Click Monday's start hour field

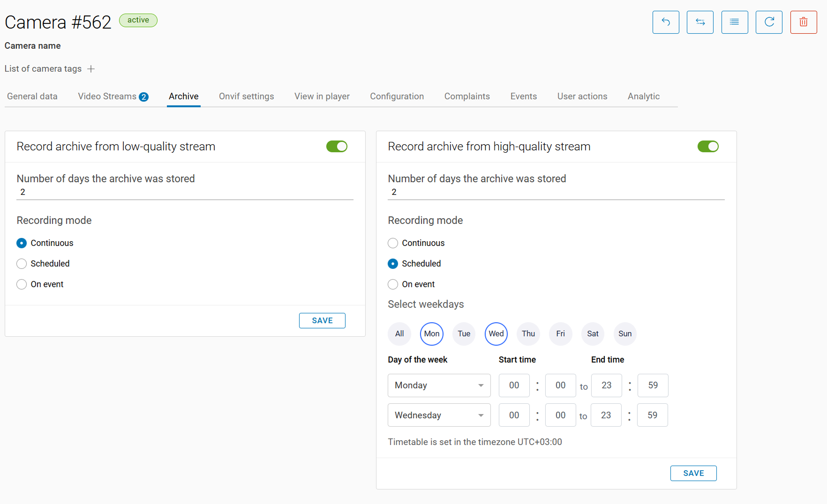[x=514, y=385]
